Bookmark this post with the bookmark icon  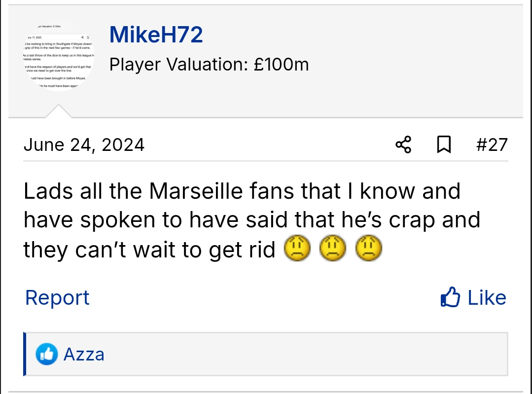[x=444, y=145]
